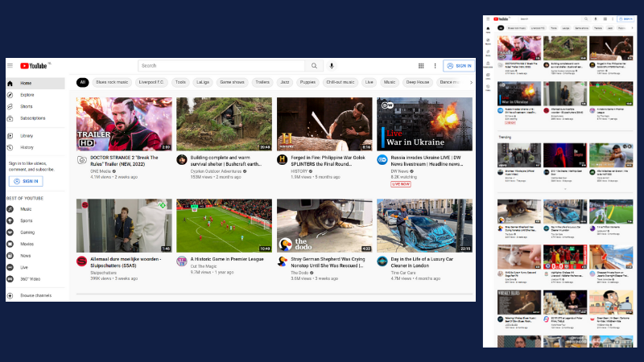Open the Sluipschutters video thumbnail
Viewport: 644px width, 362px height.
[x=124, y=226]
